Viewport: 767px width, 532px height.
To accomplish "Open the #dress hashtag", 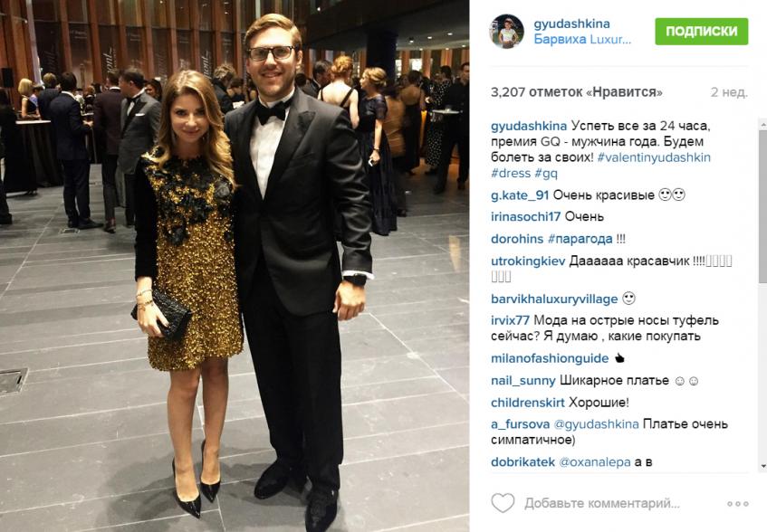I will pos(511,173).
